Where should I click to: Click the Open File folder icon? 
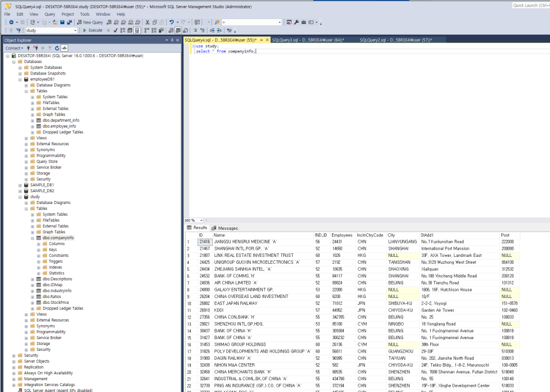(55, 22)
